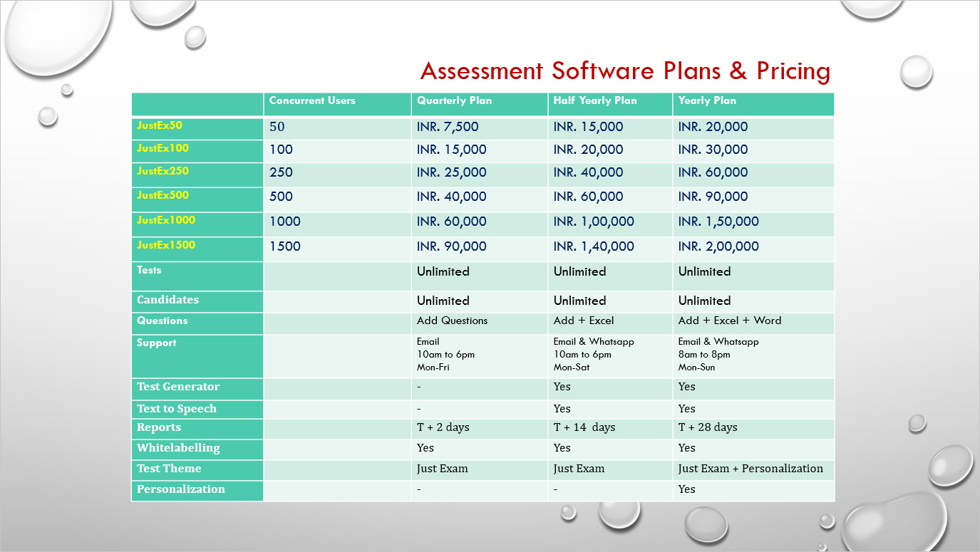
Task: Click the '250' concurrent users value
Action: (281, 172)
